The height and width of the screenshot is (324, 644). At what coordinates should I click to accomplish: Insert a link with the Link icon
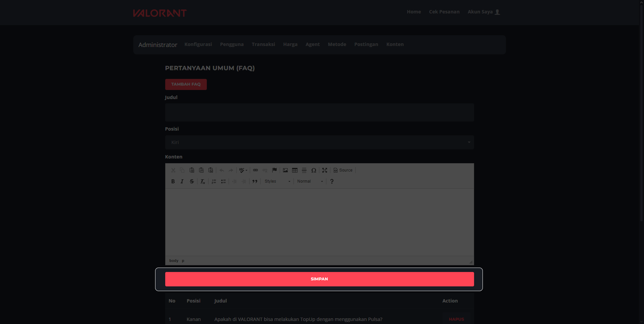[x=256, y=170]
